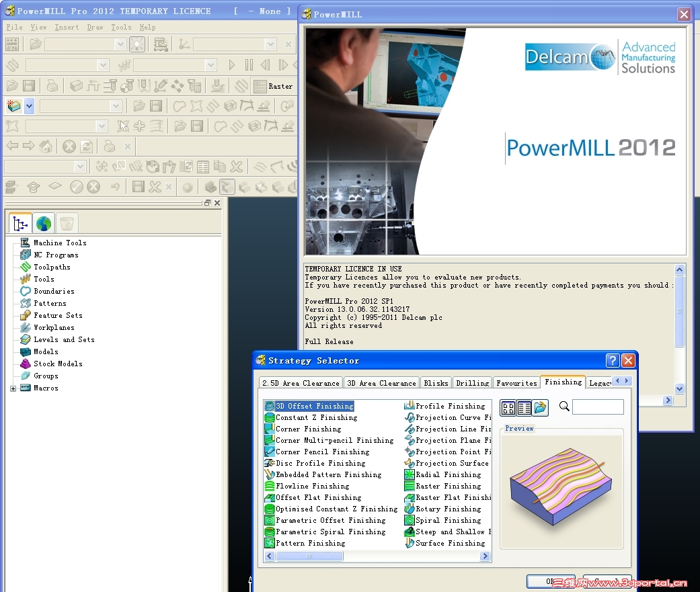Click the Raster toolpath strategies button

tap(272, 86)
